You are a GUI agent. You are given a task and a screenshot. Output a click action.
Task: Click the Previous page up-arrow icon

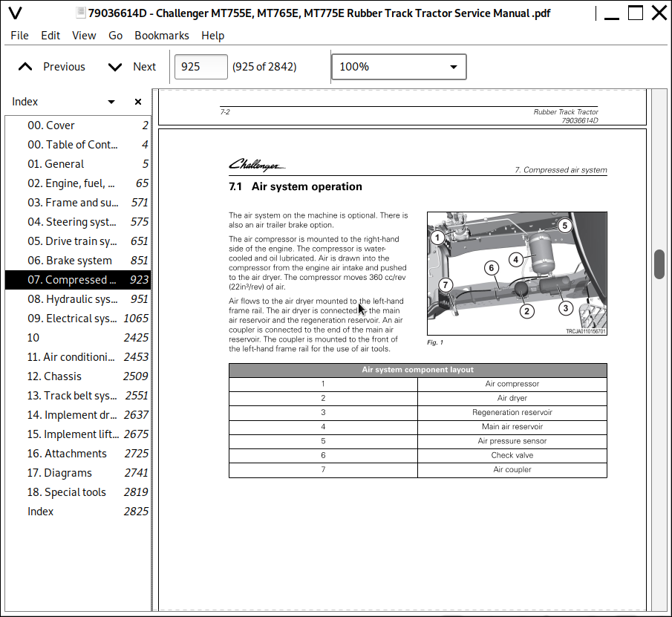25,67
